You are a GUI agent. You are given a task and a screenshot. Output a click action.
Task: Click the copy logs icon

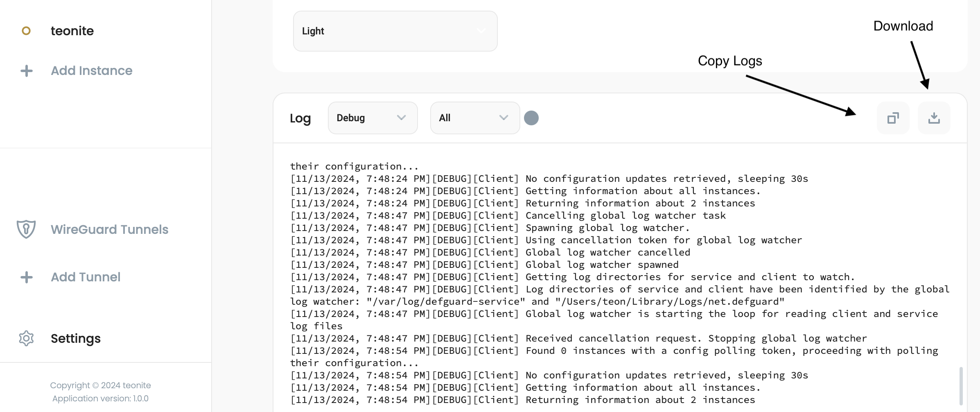[893, 118]
